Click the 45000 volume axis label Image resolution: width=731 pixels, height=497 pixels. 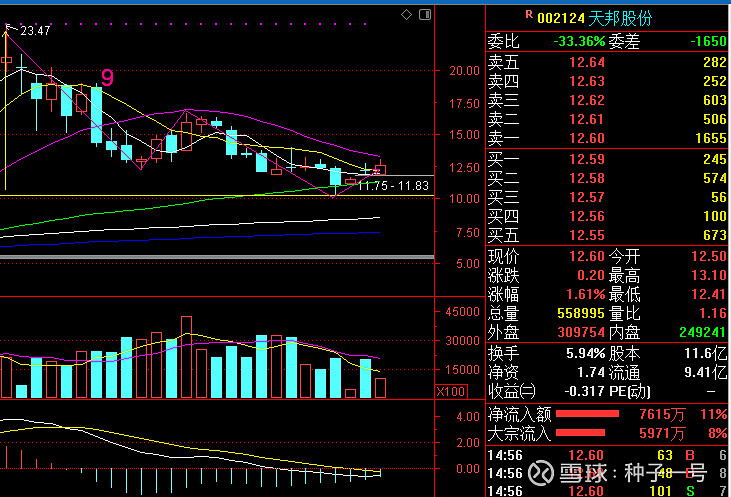tap(462, 312)
